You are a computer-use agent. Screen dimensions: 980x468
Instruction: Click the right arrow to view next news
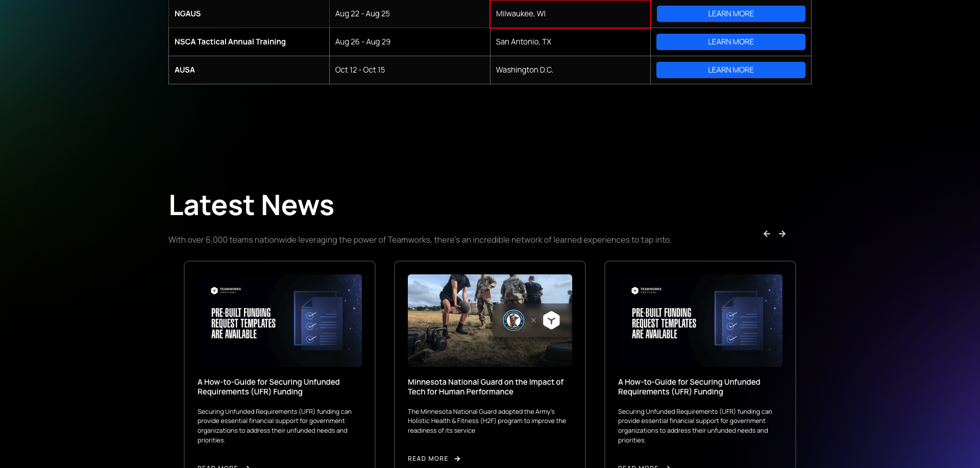pos(782,233)
